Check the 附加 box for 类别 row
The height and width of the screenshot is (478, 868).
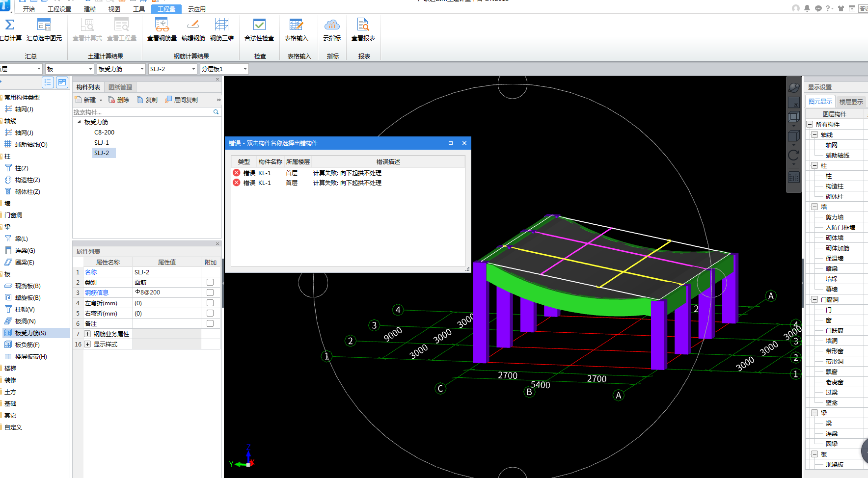click(x=210, y=282)
